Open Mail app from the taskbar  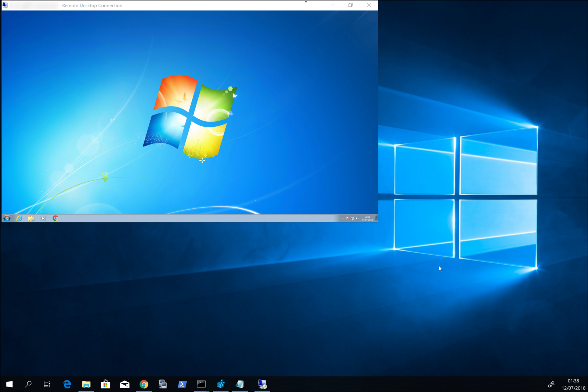pos(124,384)
